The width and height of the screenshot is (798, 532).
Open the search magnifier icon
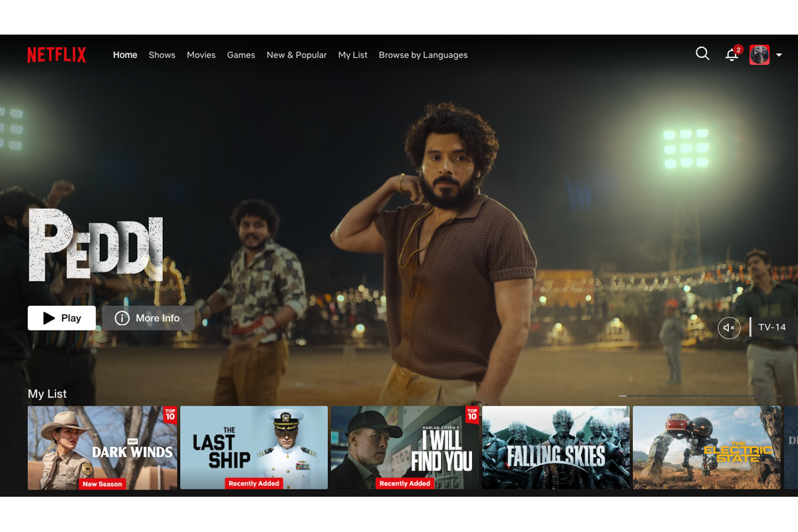[702, 54]
